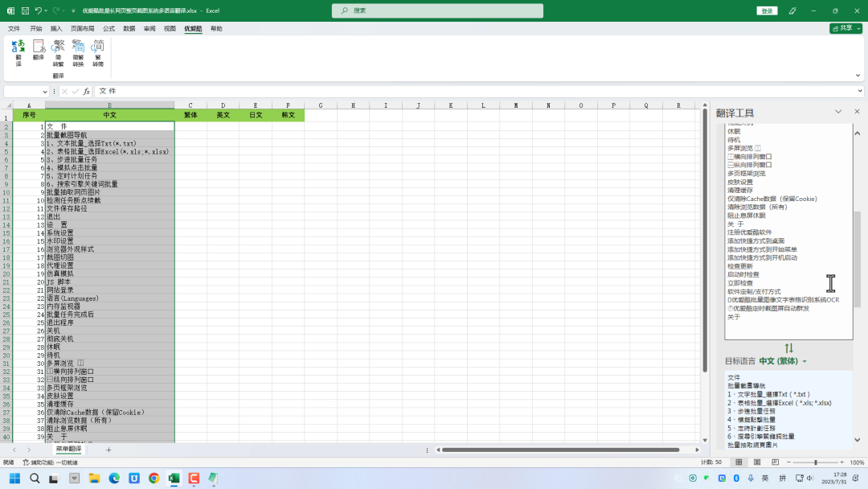Open the 目标语言 中文(繁体) dropdown
The width and height of the screenshot is (868, 489).
coord(805,361)
